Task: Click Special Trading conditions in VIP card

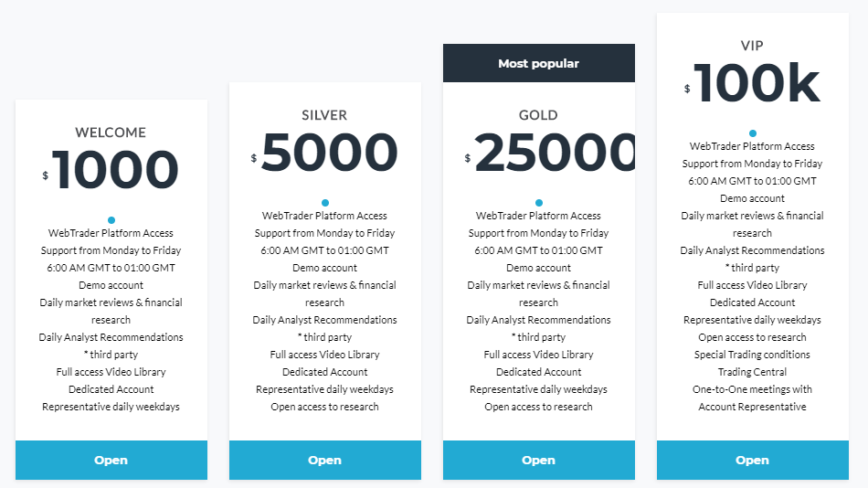Action: pyautogui.click(x=752, y=355)
